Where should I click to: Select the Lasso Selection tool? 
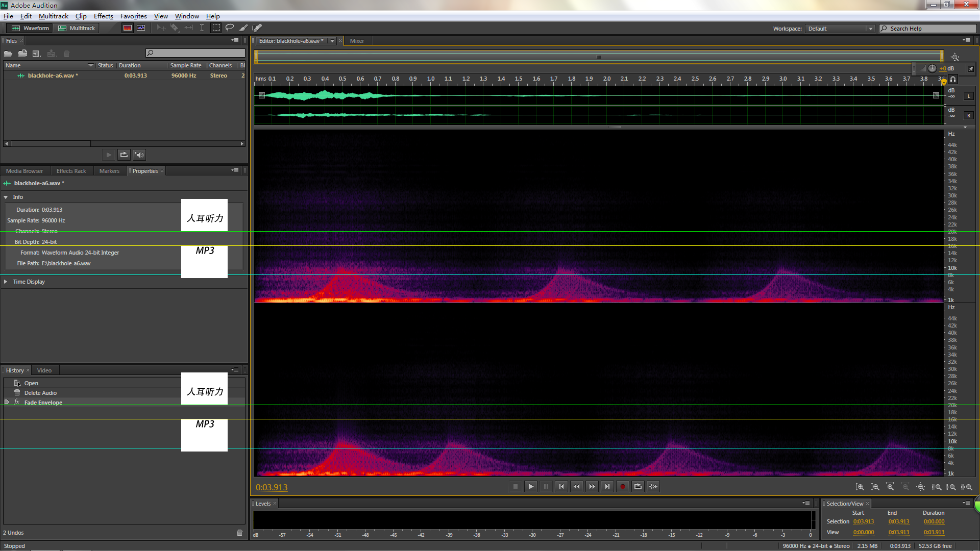click(x=230, y=28)
